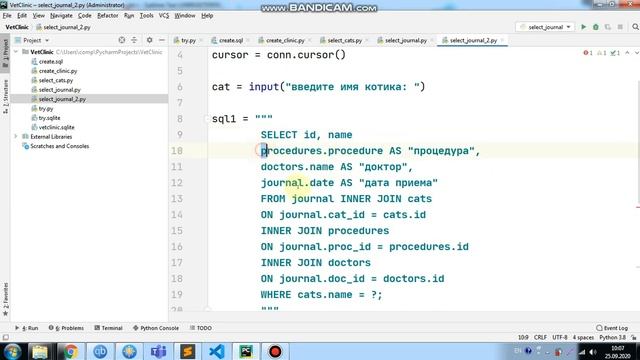Switch to PyCharm taskbar icon
The width and height of the screenshot is (640, 360).
246,351
